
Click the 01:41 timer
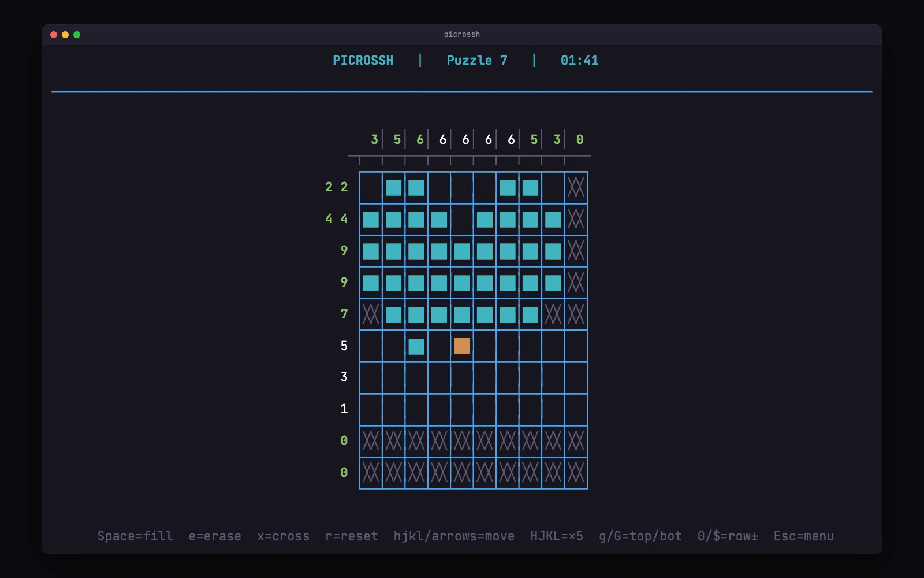coord(579,61)
